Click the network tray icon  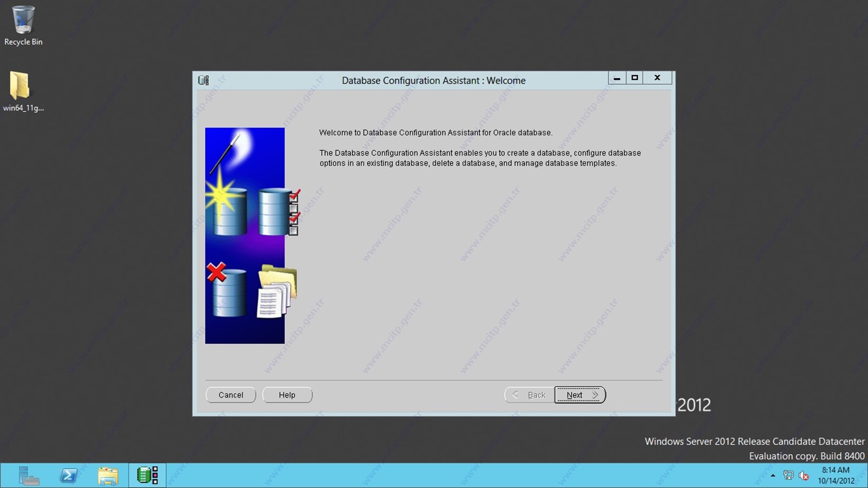[x=788, y=476]
